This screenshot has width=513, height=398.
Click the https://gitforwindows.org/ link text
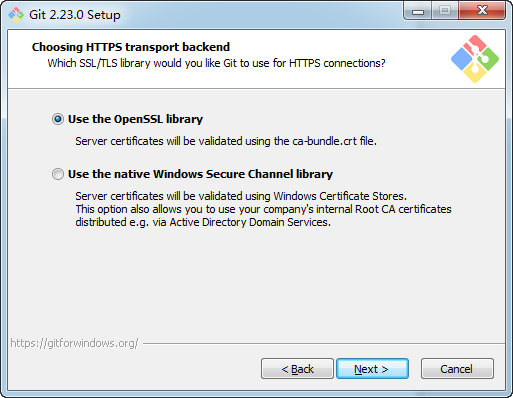pos(74,343)
